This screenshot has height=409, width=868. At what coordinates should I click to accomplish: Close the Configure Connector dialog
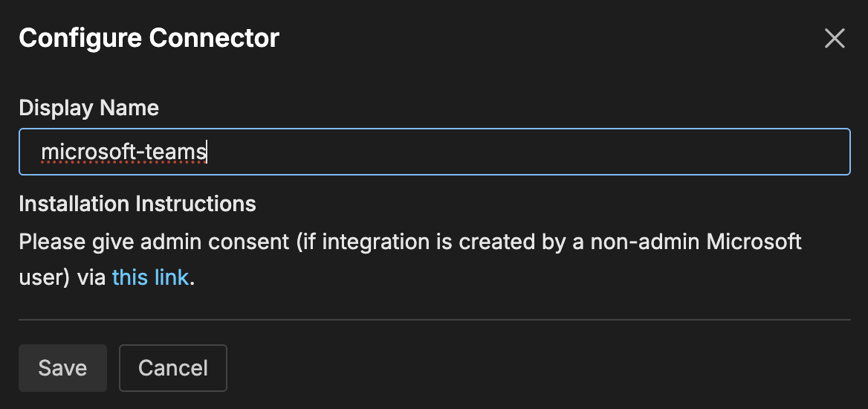click(x=835, y=39)
